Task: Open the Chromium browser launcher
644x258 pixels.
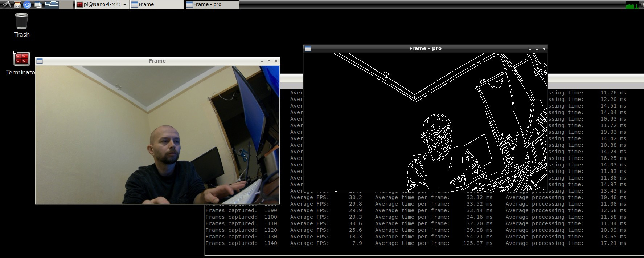Action: point(27,5)
